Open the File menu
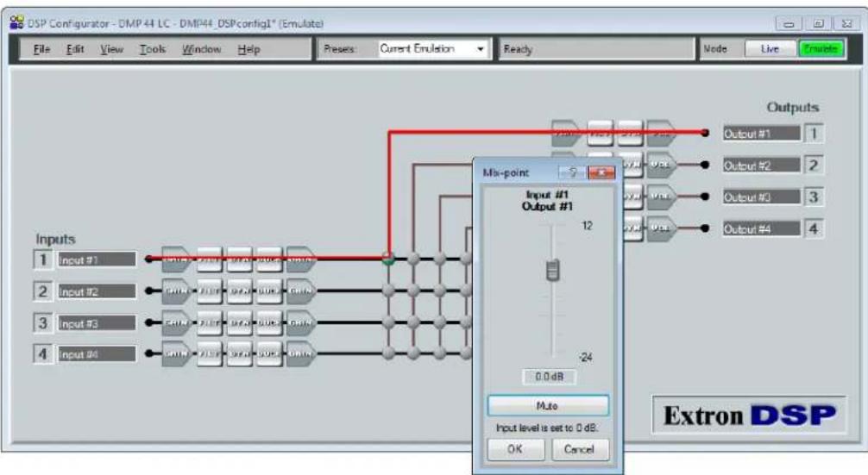 pyautogui.click(x=41, y=49)
